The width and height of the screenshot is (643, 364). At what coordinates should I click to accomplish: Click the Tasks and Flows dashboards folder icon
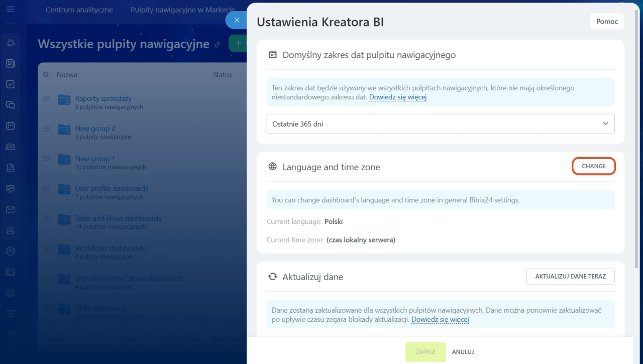click(64, 219)
